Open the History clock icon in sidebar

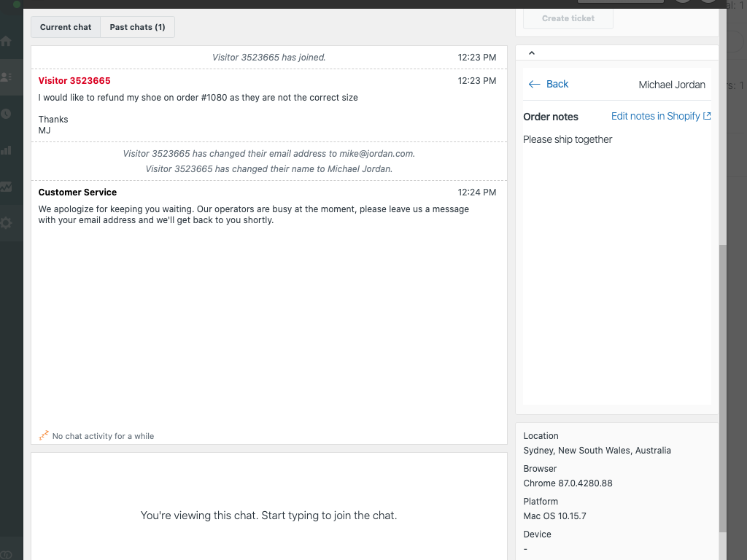[x=7, y=114]
